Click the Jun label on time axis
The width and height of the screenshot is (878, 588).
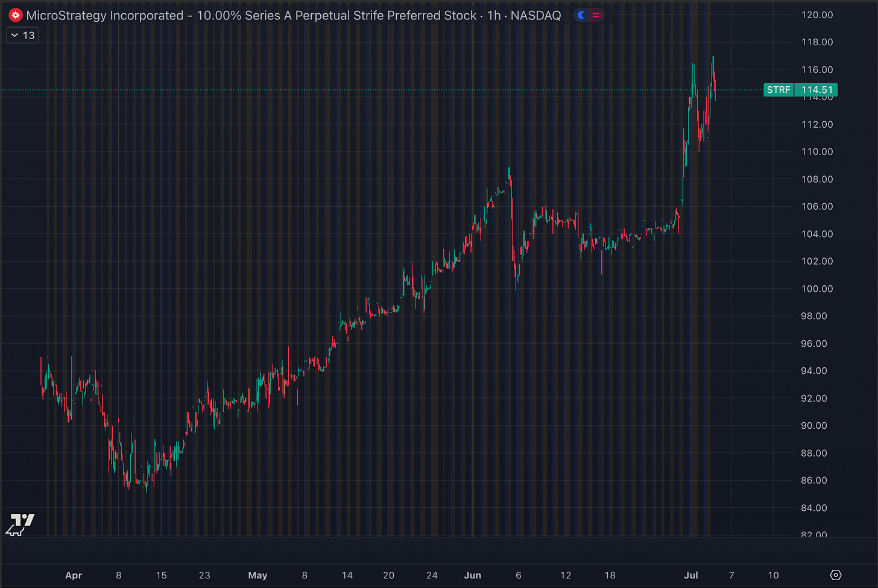[473, 575]
